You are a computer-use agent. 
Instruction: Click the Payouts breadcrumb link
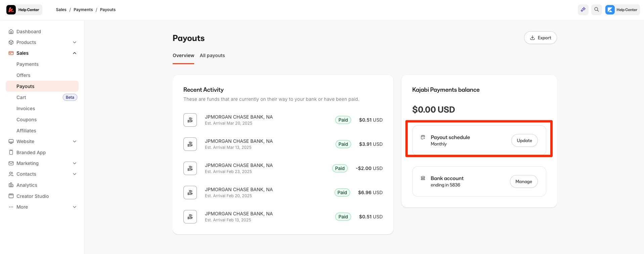(x=108, y=10)
